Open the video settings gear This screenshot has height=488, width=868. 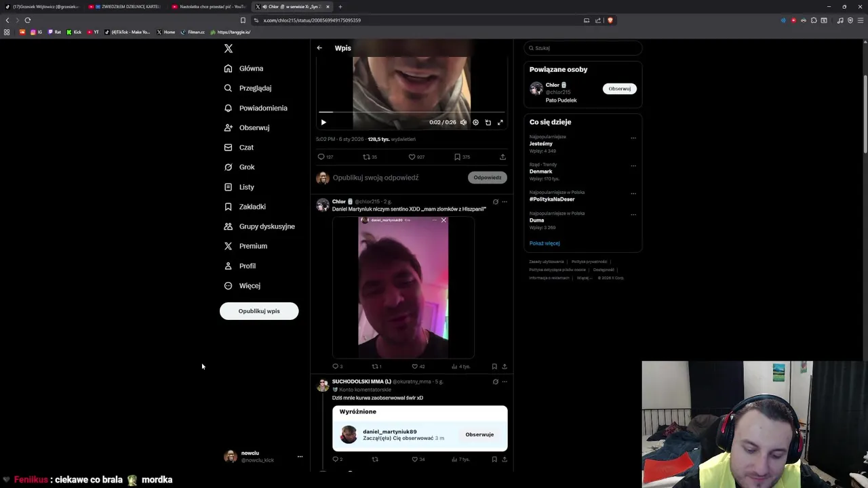(x=475, y=123)
